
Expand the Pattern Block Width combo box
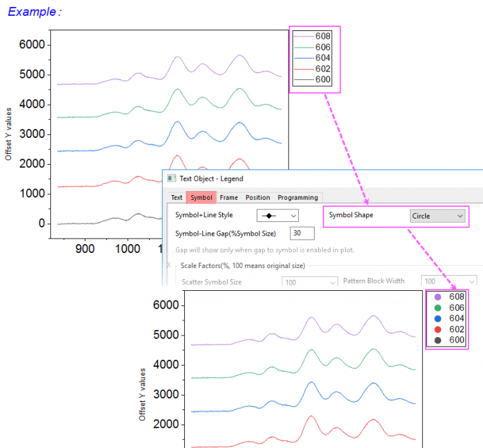448,281
